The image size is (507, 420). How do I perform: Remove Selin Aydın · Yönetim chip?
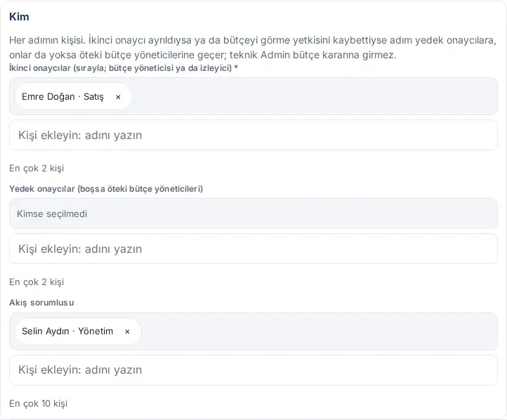[x=127, y=332]
